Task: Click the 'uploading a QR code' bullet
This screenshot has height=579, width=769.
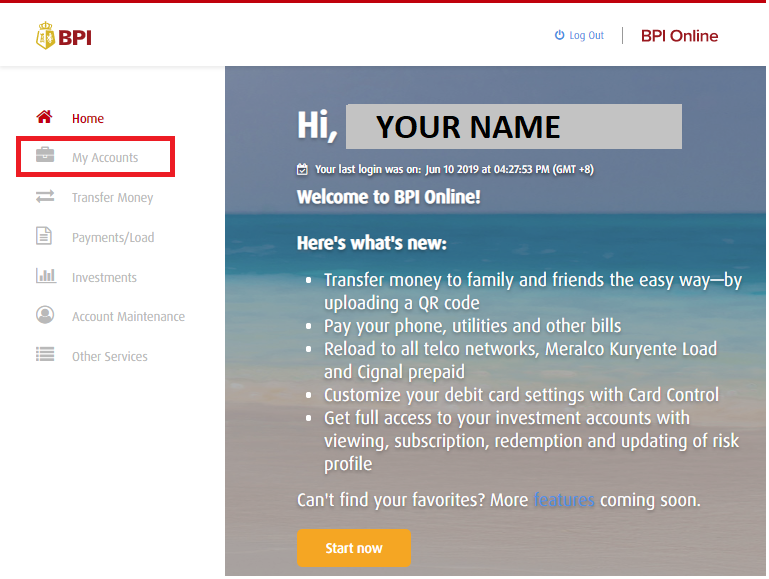Action: click(533, 291)
